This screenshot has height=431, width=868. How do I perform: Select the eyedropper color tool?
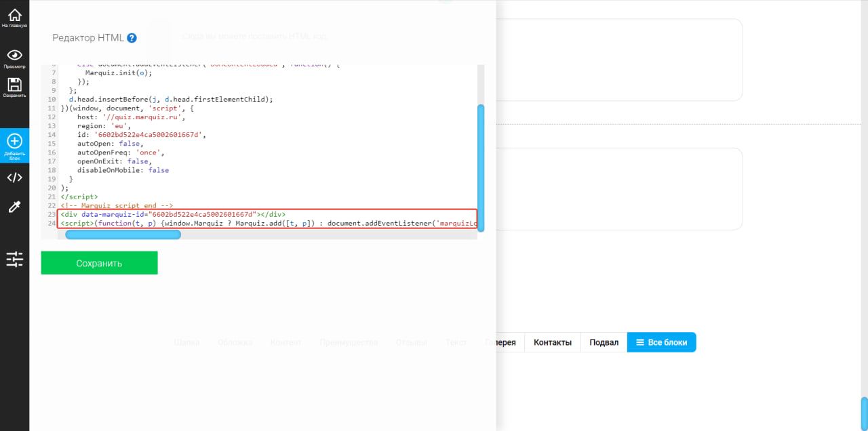tap(14, 207)
